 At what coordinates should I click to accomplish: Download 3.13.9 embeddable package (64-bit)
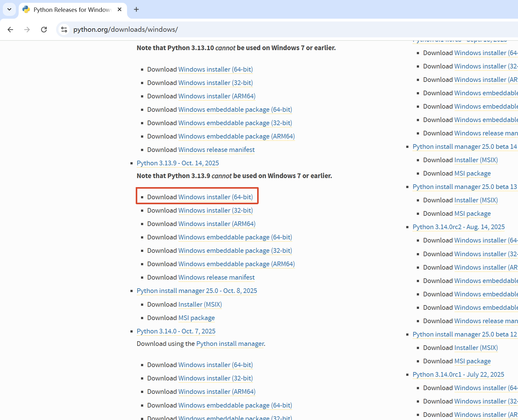[235, 237]
